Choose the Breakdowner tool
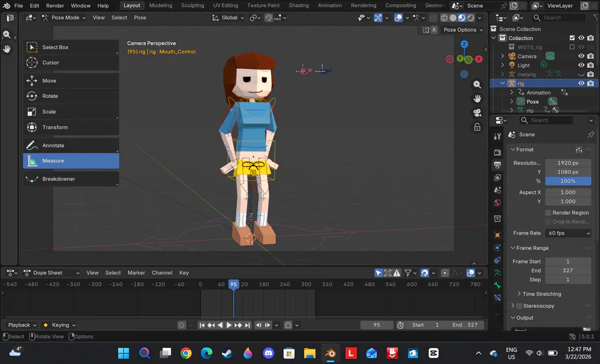The image size is (600, 364). coord(58,179)
